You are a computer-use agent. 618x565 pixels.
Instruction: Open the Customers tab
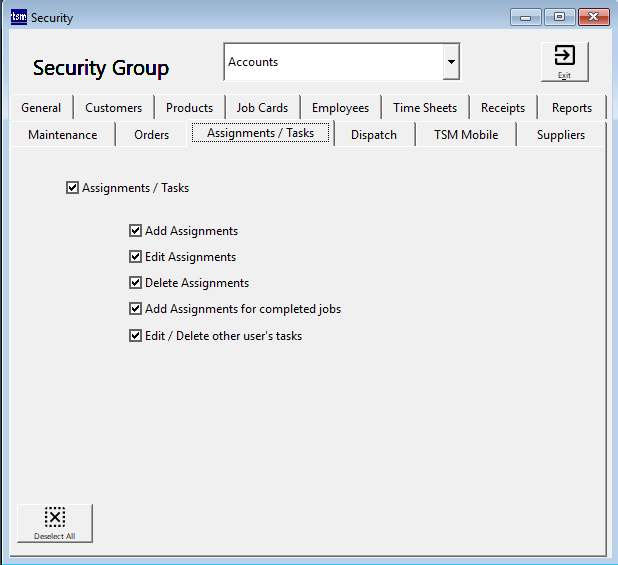point(113,108)
